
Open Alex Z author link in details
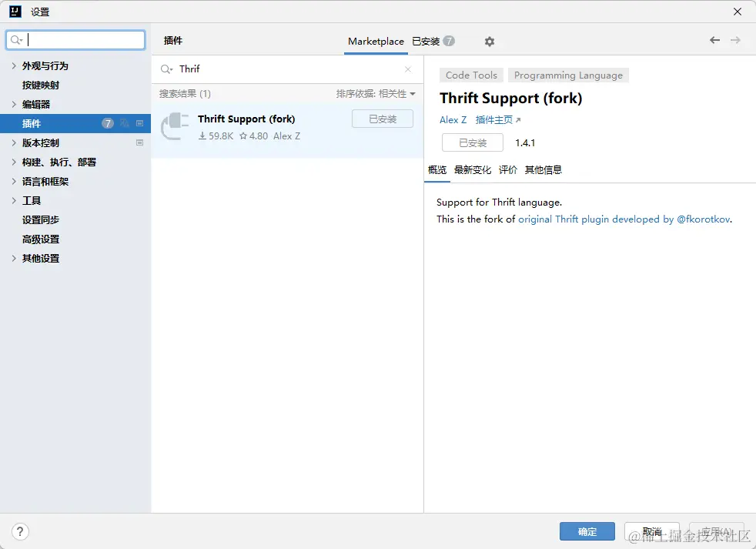453,119
